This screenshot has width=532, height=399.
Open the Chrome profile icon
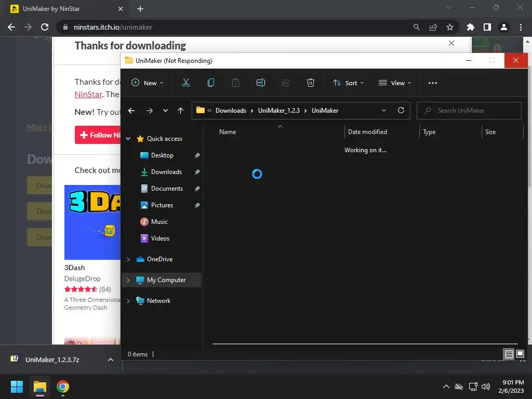tap(504, 27)
